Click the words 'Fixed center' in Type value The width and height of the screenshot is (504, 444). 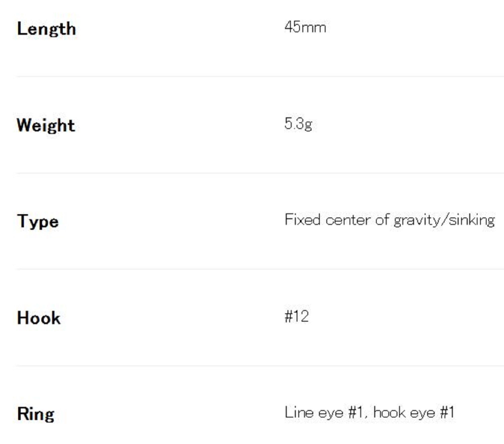[328, 220]
